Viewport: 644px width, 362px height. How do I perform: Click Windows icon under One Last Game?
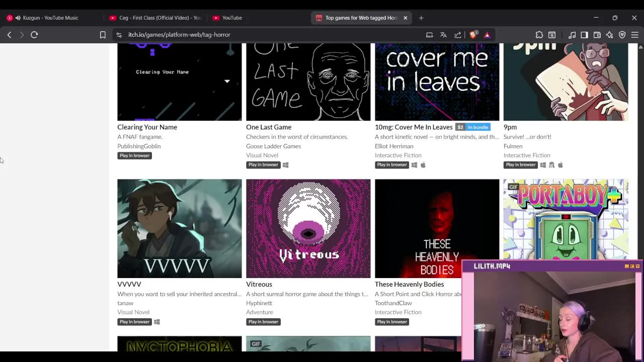[x=285, y=165]
